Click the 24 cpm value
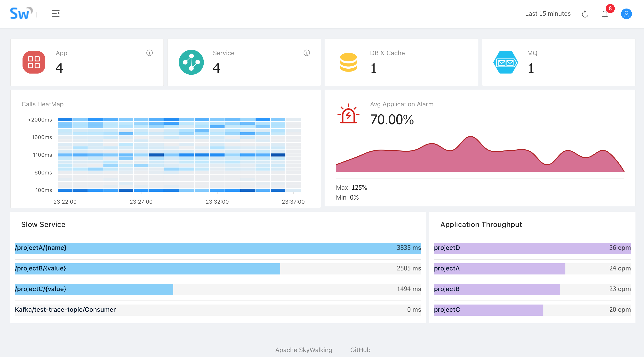This screenshot has height=357, width=644. pos(620,268)
